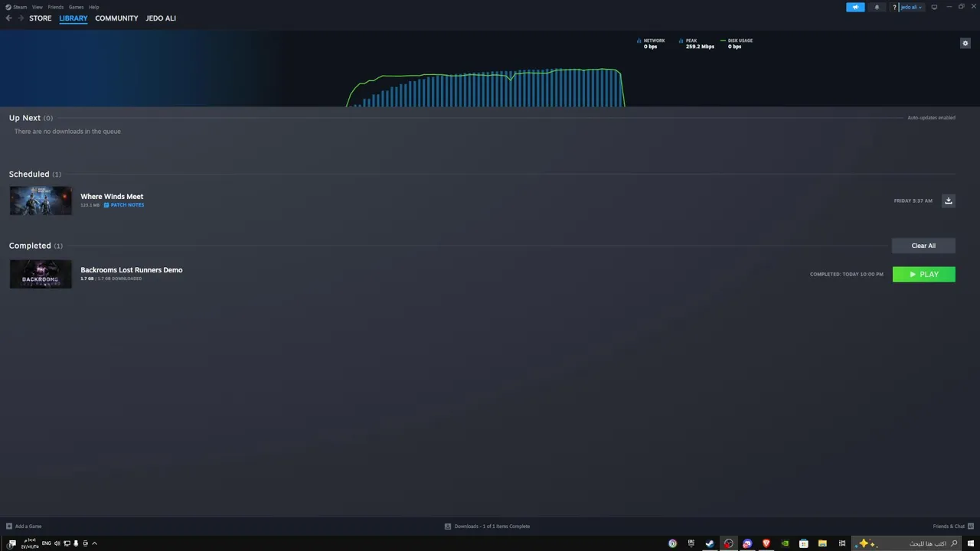Image resolution: width=980 pixels, height=551 pixels.
Task: Open the network tray icon
Action: [x=67, y=543]
